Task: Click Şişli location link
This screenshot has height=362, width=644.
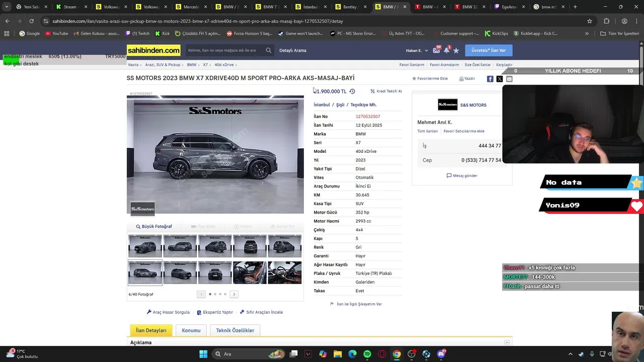Action: (x=340, y=105)
